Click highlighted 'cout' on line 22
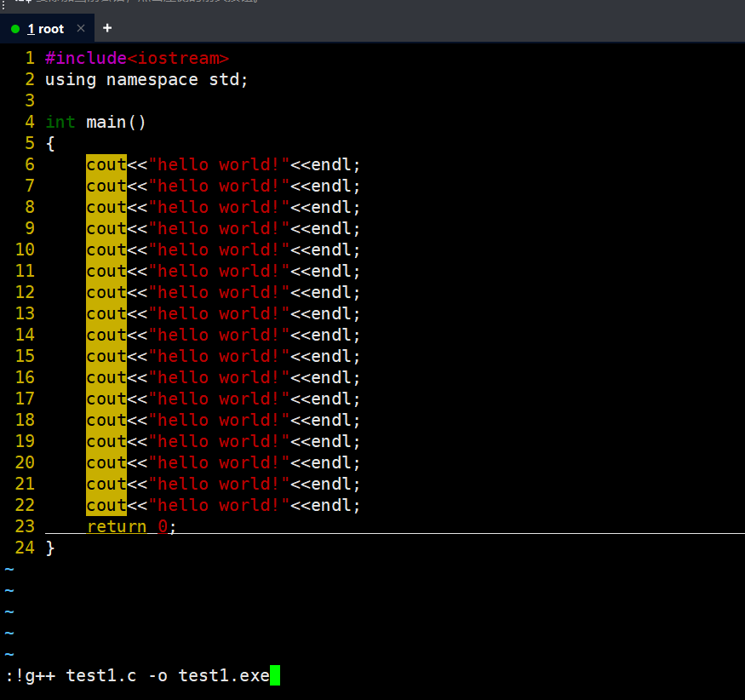This screenshot has width=745, height=700. pos(106,505)
